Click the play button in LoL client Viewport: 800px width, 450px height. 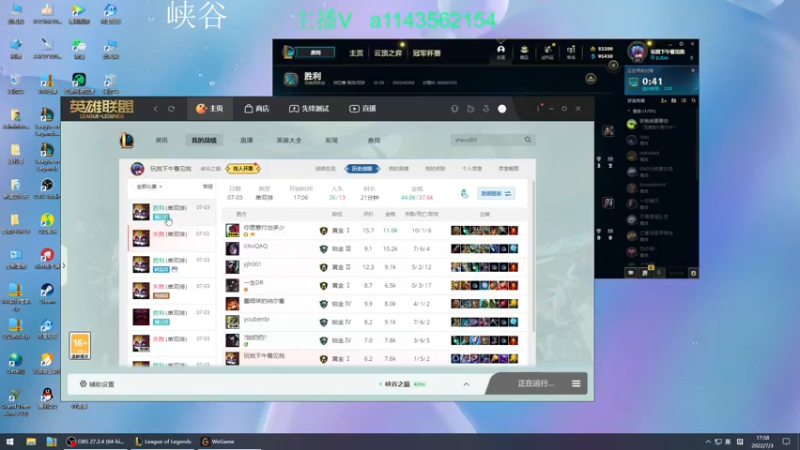click(x=316, y=53)
